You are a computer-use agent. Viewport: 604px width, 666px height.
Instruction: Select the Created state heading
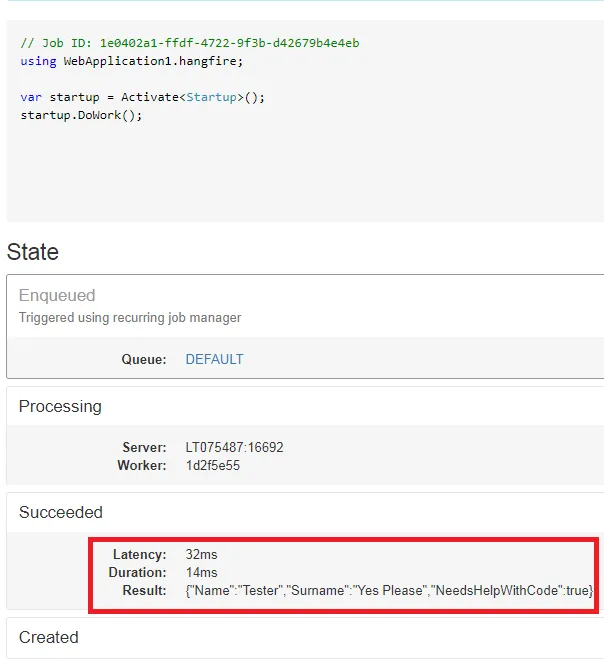click(48, 637)
